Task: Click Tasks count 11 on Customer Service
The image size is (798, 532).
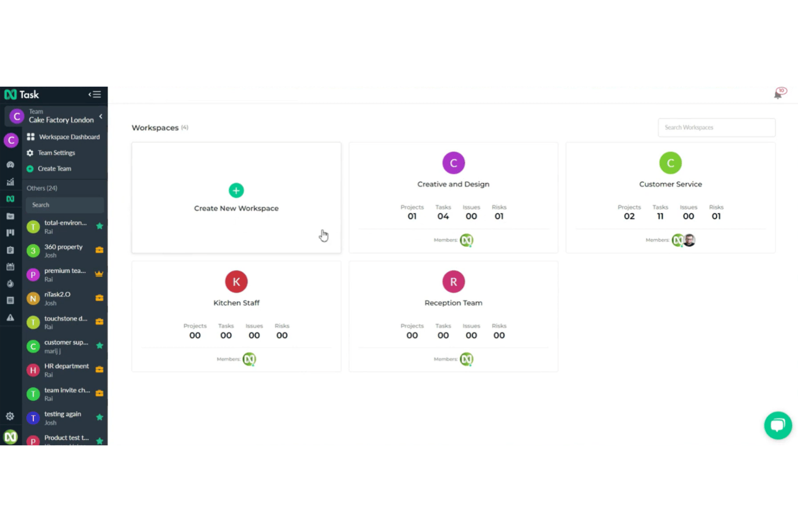Action: pyautogui.click(x=660, y=216)
